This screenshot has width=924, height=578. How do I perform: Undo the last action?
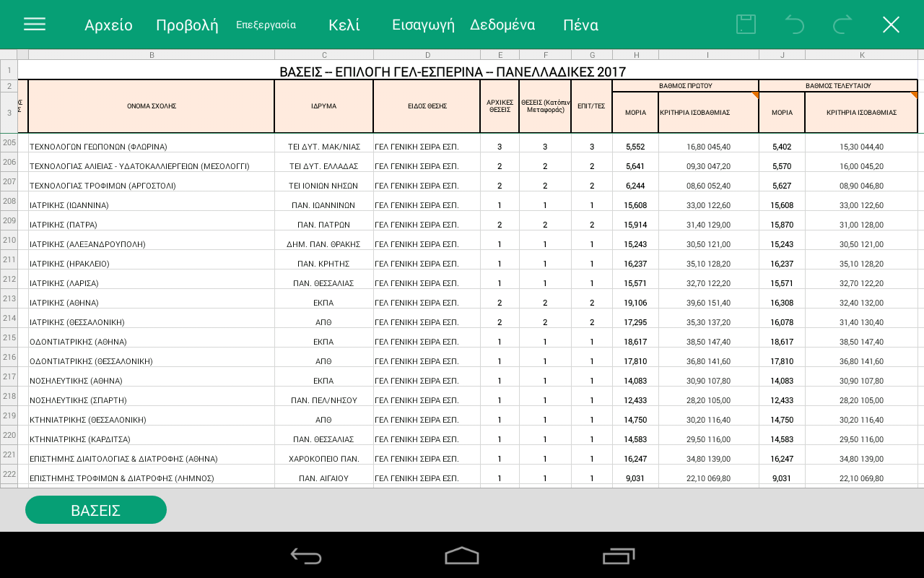[x=794, y=25]
